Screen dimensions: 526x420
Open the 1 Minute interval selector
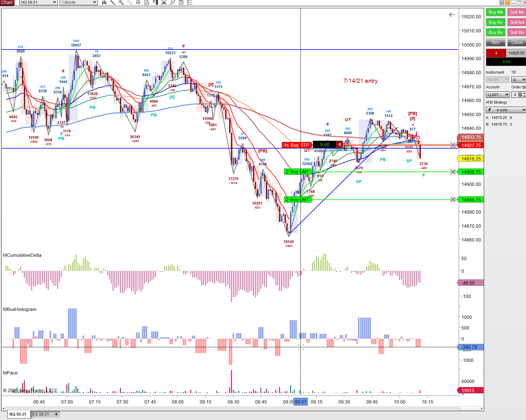coord(79,2)
